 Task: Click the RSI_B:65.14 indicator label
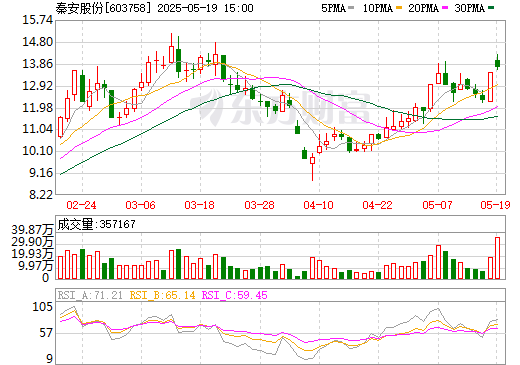pyautogui.click(x=162, y=295)
